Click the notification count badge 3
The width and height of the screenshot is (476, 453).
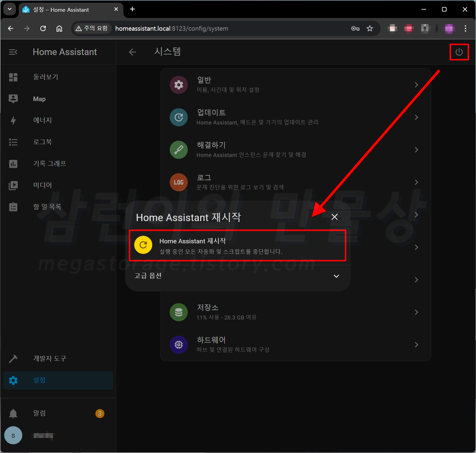click(100, 414)
